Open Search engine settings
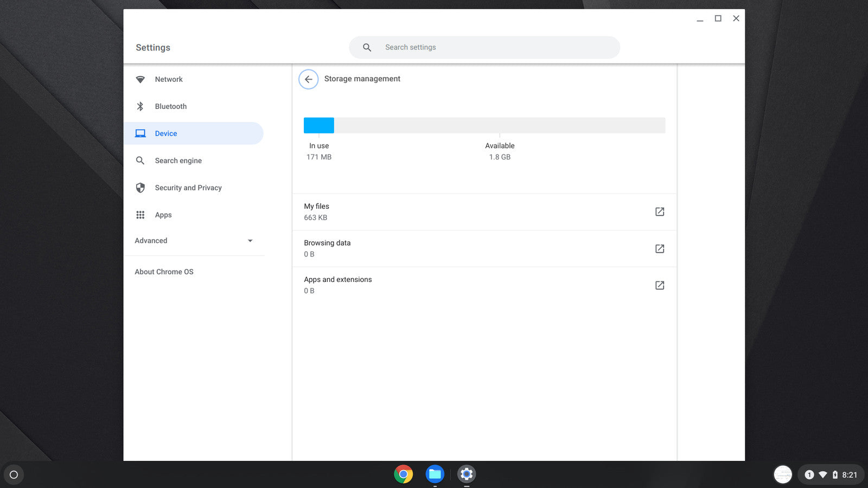This screenshot has height=488, width=868. [178, 161]
